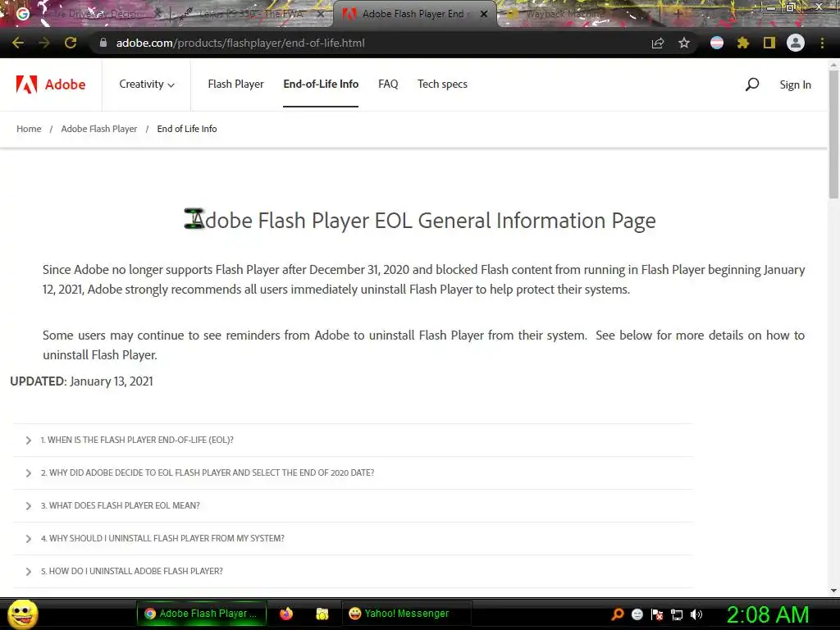
Task: Open Firefox from the taskbar
Action: tap(286, 614)
